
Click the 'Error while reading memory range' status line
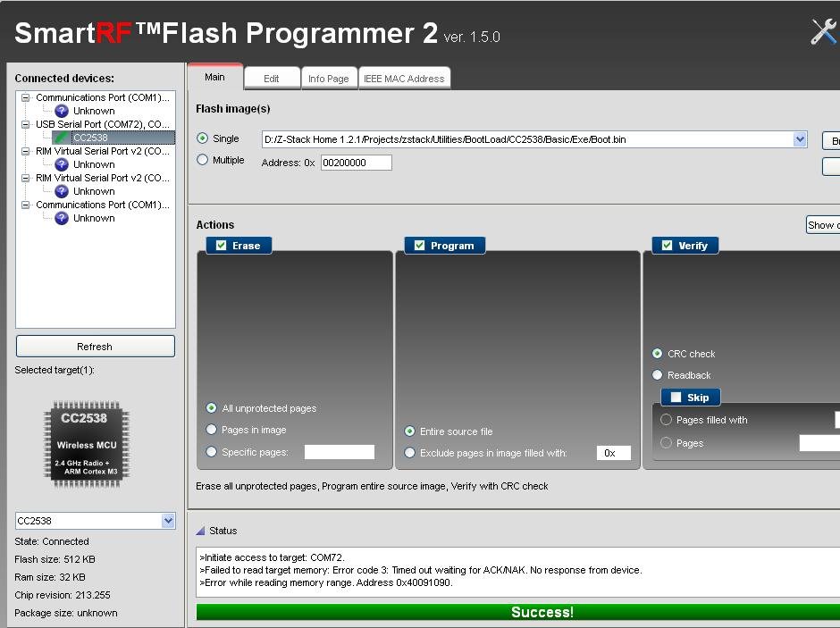(x=326, y=582)
